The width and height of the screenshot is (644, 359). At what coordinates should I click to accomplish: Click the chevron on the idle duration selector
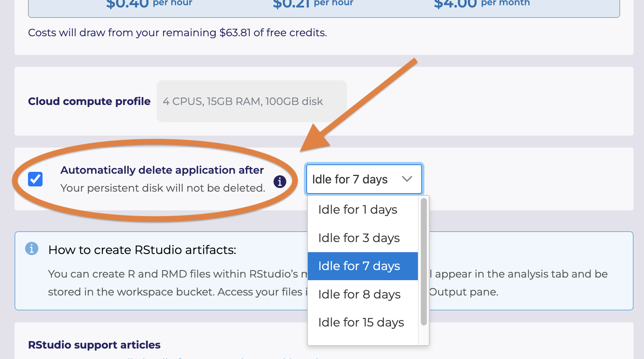407,179
